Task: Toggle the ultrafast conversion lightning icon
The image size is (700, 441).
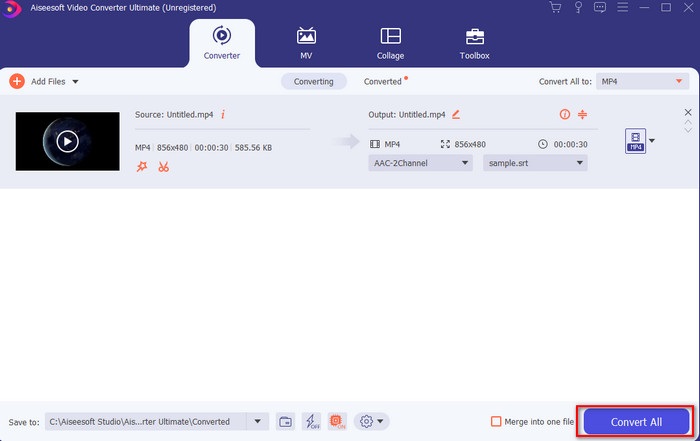Action: [312, 421]
